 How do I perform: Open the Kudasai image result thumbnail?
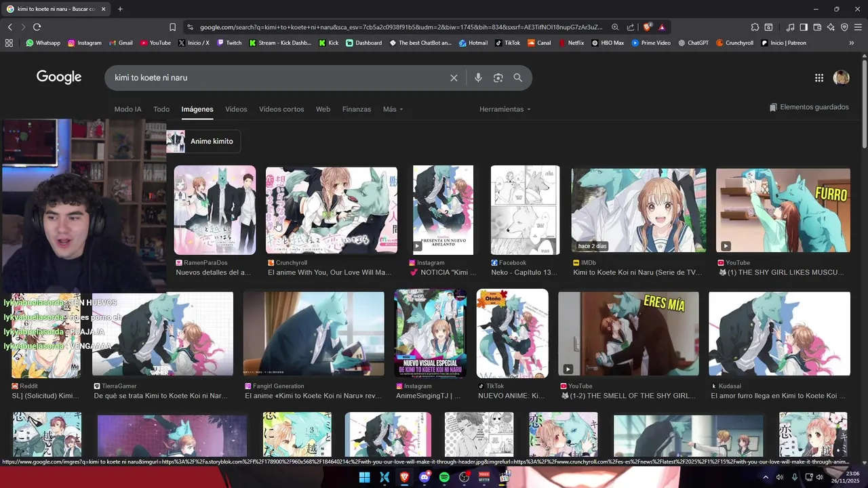point(779,333)
